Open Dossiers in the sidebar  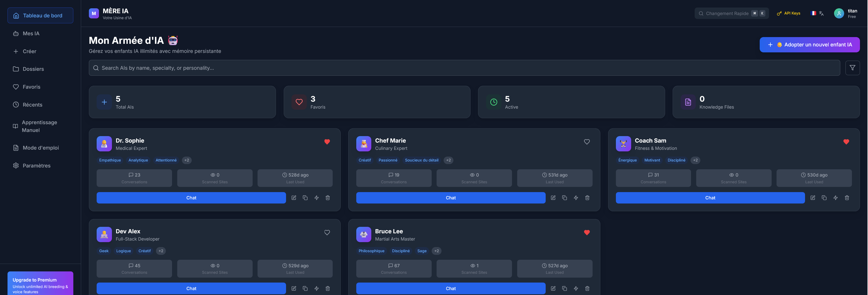40,69
